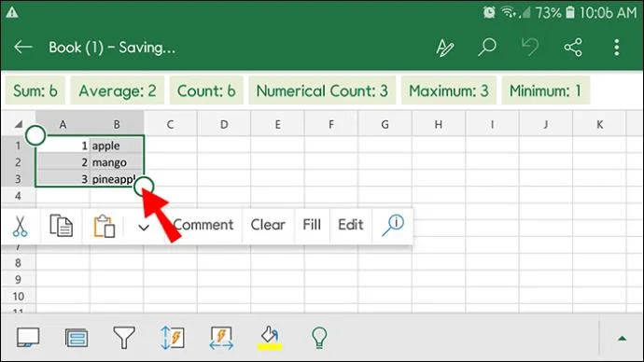Select column G header
This screenshot has height=362, width=644.
[x=385, y=124]
